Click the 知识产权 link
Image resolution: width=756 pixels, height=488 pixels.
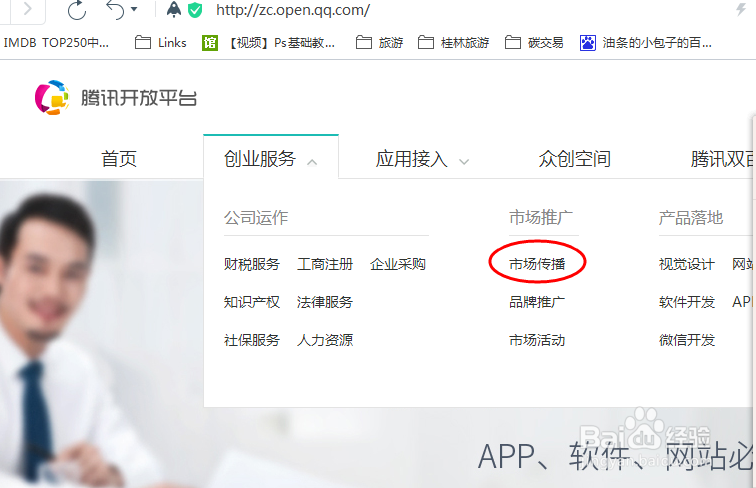252,302
